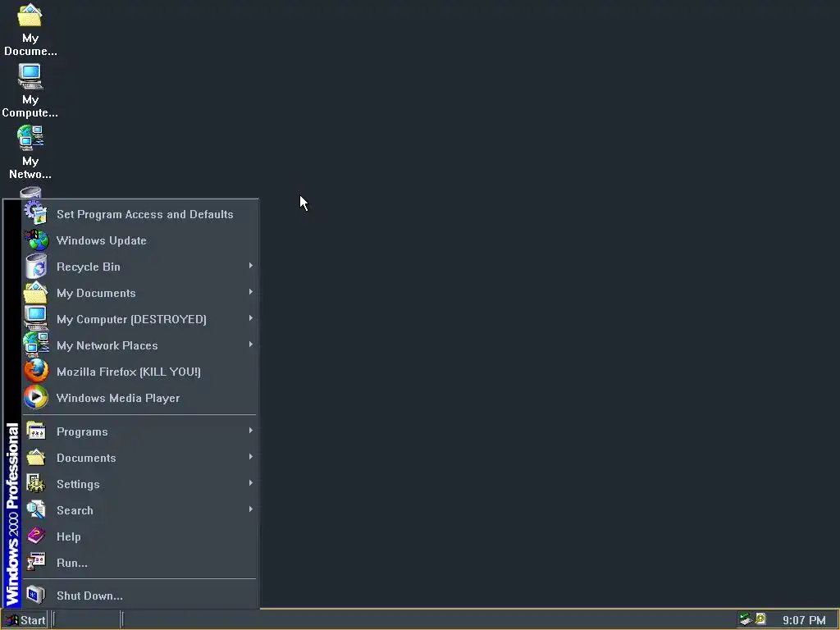Click the network connection tray icon
This screenshot has height=630, width=840.
tap(745, 620)
